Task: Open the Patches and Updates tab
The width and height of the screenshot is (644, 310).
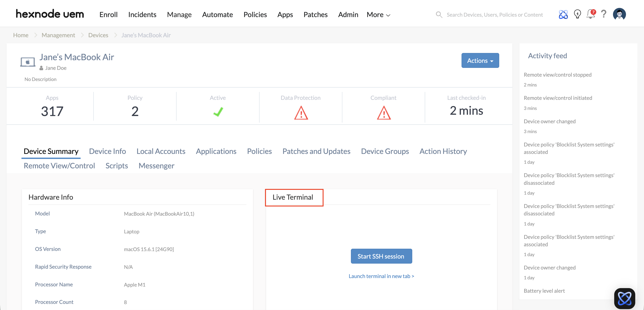Action: pos(316,151)
